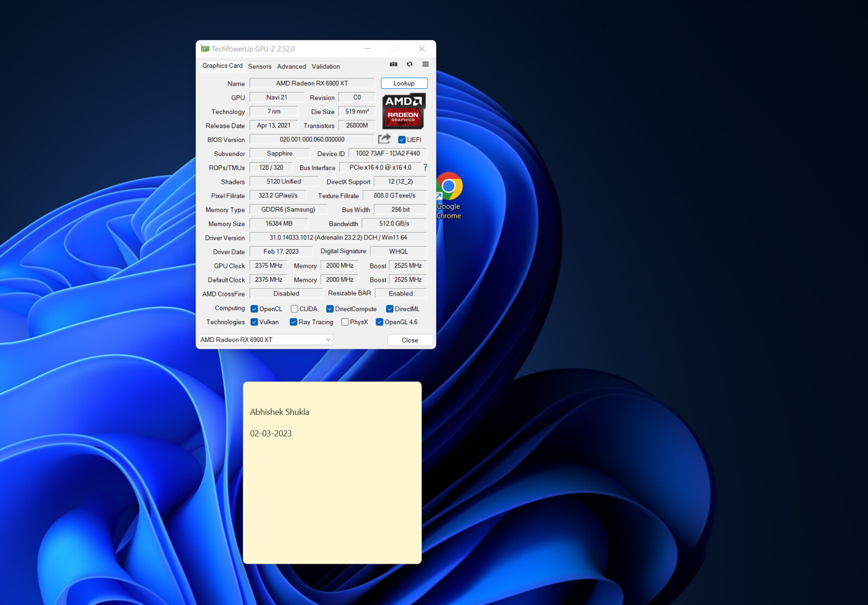The height and width of the screenshot is (605, 868).
Task: Click the refresh icon in GPU-Z
Action: pyautogui.click(x=410, y=65)
